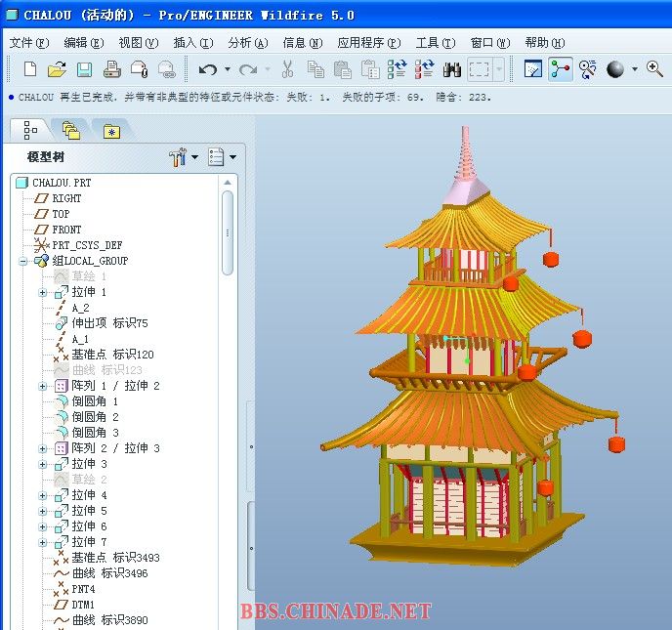Select 曲线 标识3496 feature
The image size is (672, 630).
pyautogui.click(x=109, y=573)
